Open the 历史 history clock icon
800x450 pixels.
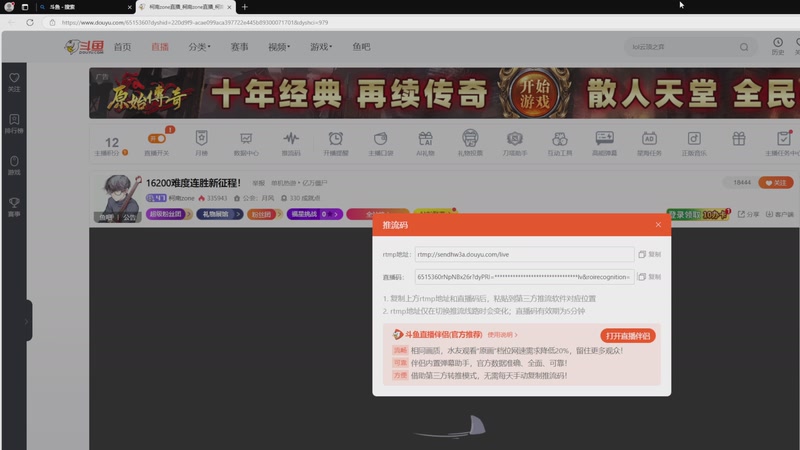(x=778, y=46)
